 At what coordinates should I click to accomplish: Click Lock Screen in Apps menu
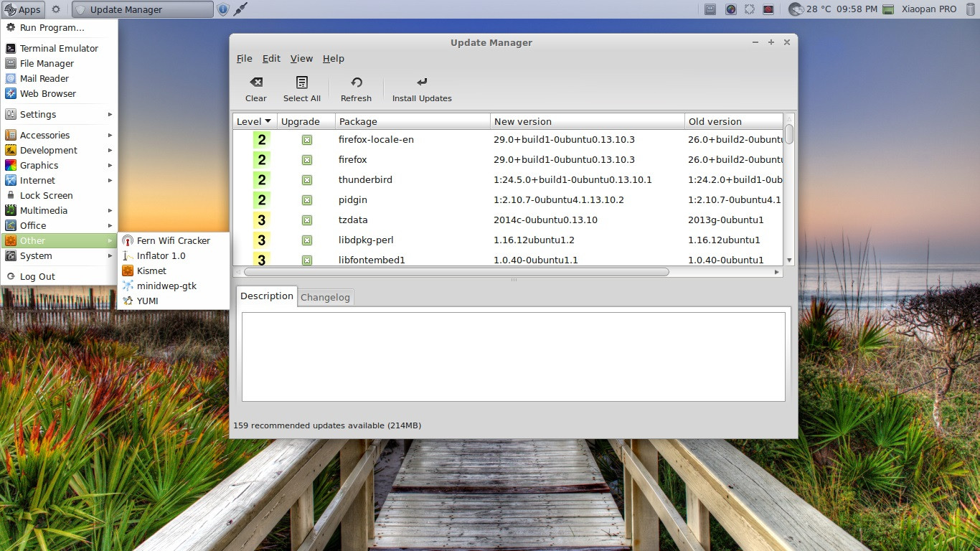(59, 195)
